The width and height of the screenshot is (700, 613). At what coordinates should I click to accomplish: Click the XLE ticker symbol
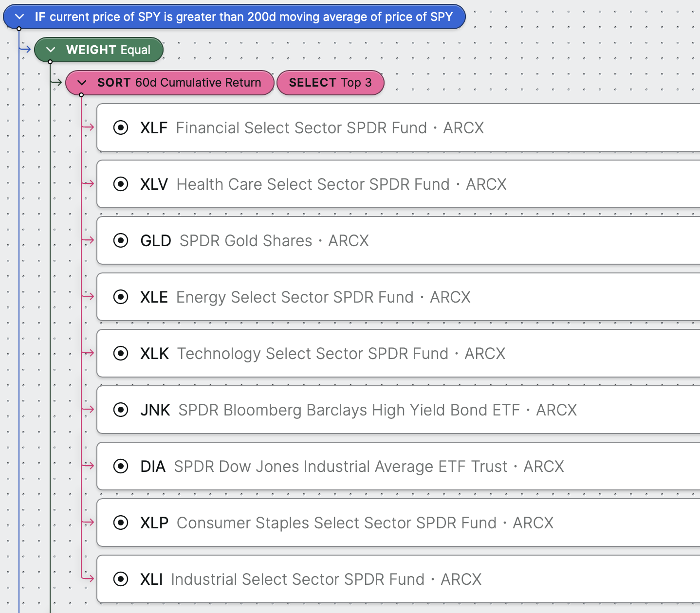[x=154, y=297]
